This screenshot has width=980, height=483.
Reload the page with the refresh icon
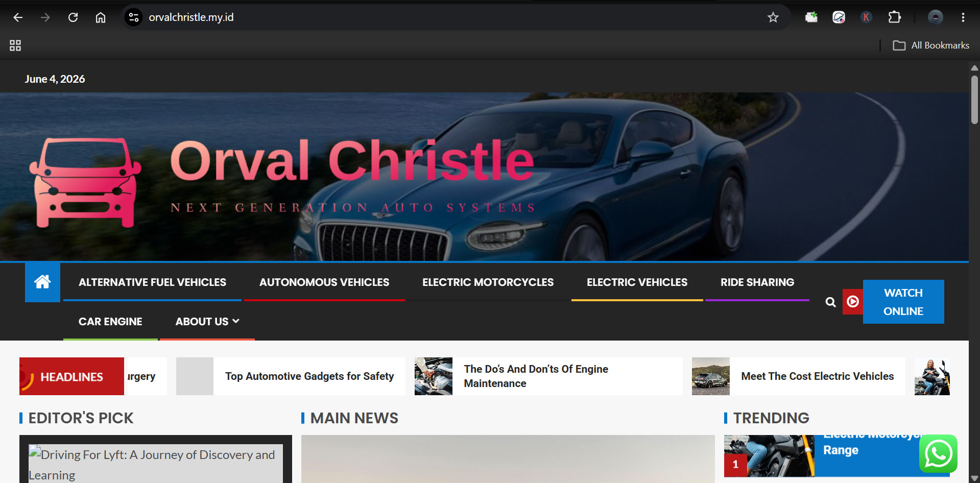coord(73,17)
